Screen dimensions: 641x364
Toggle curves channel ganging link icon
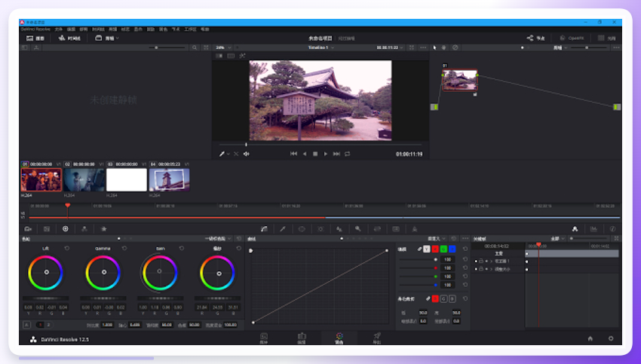[419, 249]
